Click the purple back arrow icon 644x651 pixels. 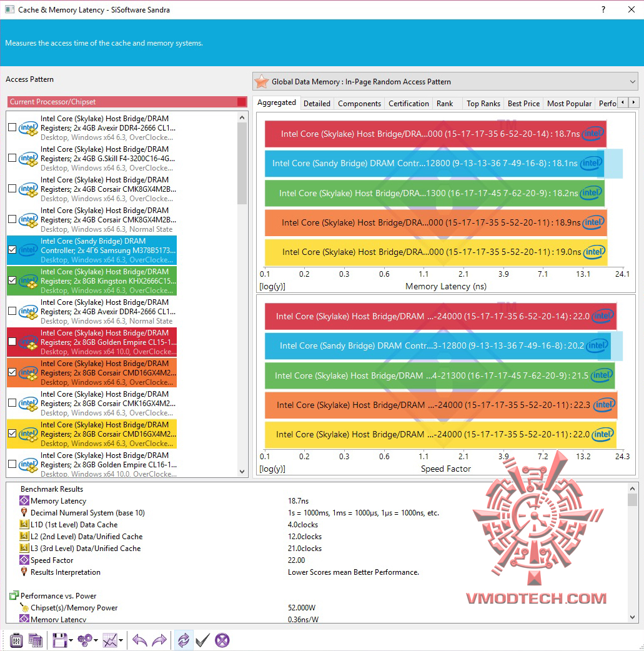click(x=139, y=640)
